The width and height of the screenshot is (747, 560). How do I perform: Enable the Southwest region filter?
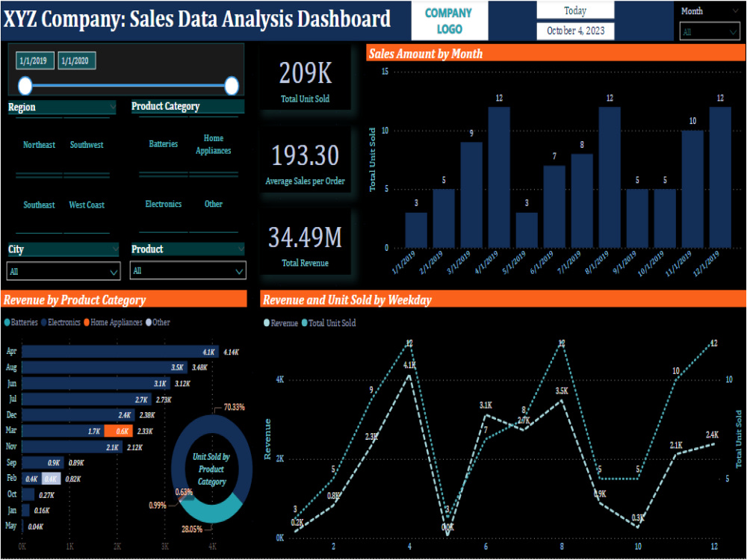click(87, 145)
